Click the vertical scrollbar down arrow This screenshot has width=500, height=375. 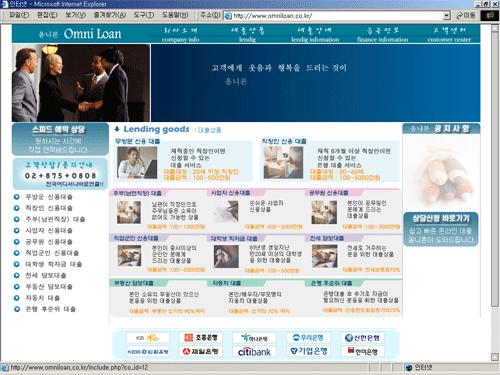click(495, 357)
